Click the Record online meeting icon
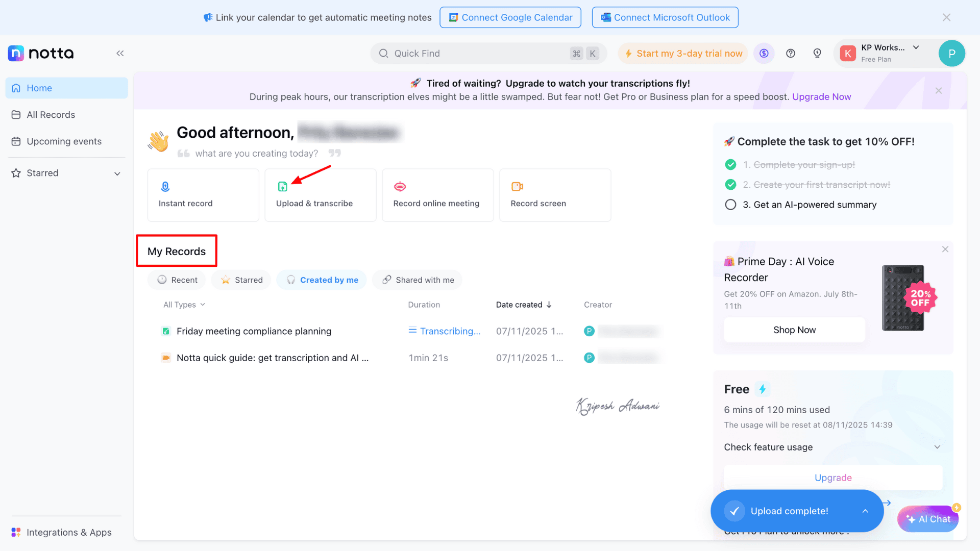 pyautogui.click(x=400, y=187)
